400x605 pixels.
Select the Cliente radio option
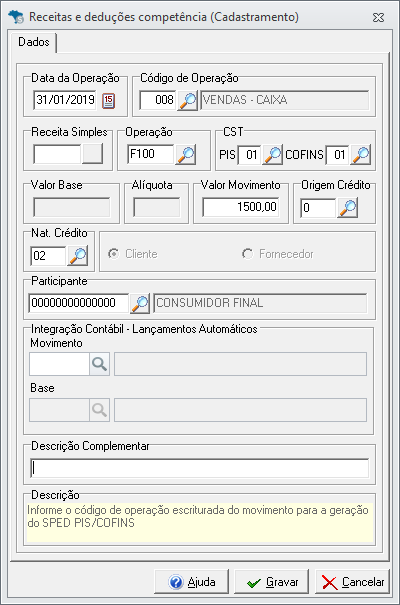[x=113, y=254]
